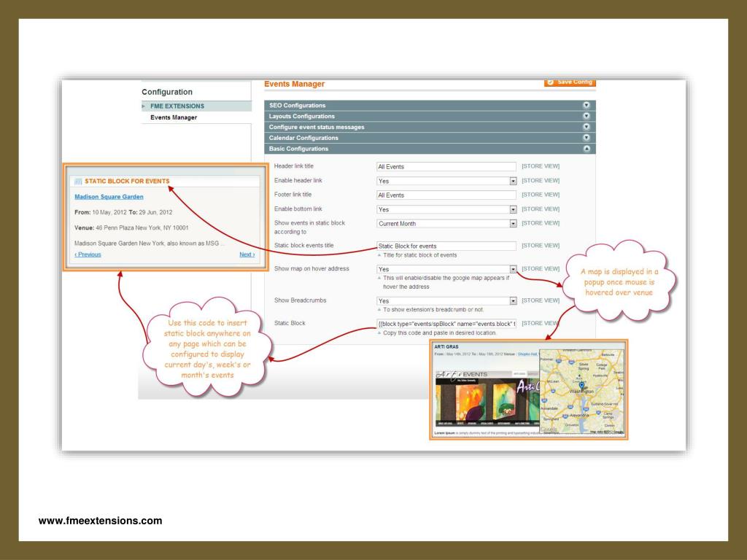Image resolution: width=747 pixels, height=560 pixels.
Task: Click the Arti Gras event banner image
Action: (487, 398)
